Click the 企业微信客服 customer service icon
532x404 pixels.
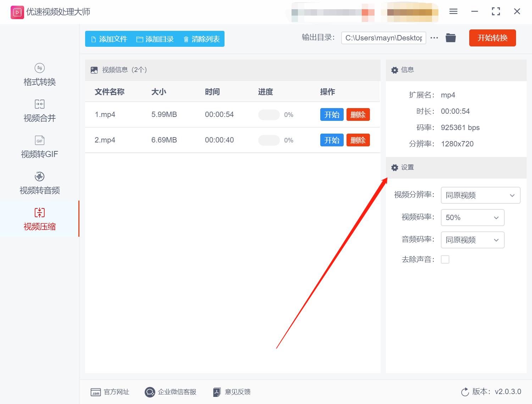pyautogui.click(x=150, y=392)
